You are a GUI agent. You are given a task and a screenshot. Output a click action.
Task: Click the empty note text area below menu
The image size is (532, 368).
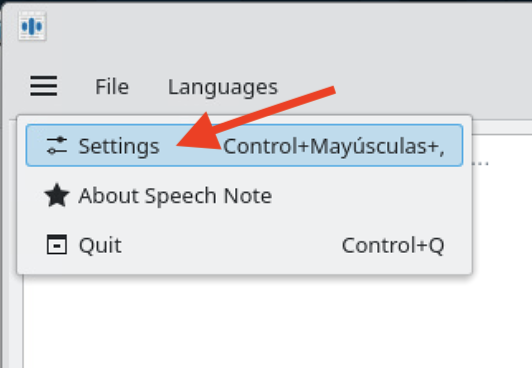pos(271,322)
